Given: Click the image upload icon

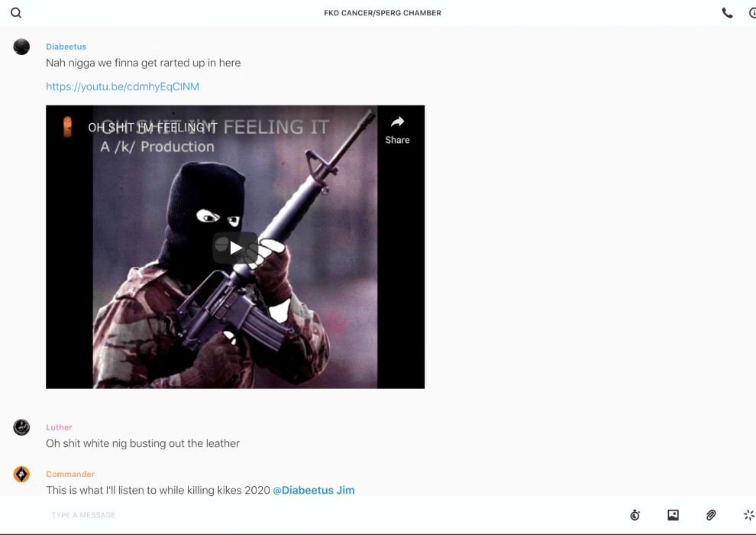Looking at the screenshot, I should 673,515.
